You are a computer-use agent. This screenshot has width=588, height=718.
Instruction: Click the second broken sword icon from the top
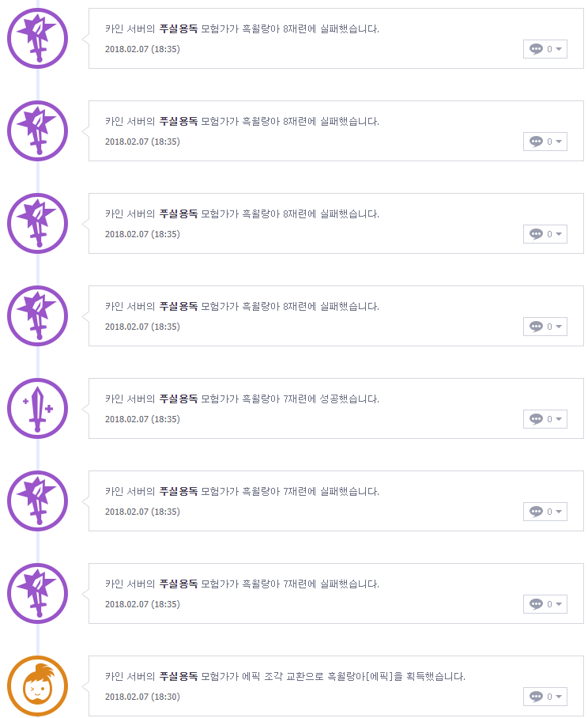(x=37, y=130)
